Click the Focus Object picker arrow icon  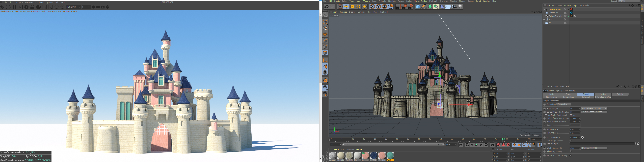(x=638, y=144)
